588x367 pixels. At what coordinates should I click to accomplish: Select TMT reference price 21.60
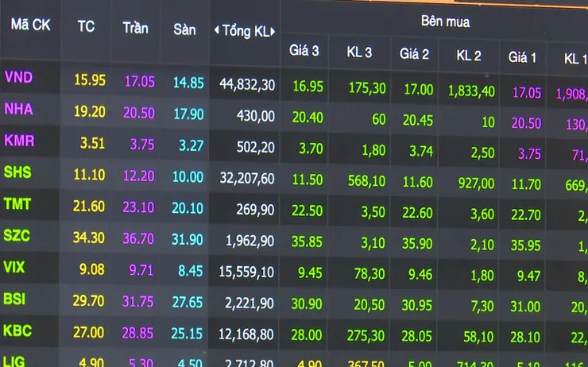pos(89,207)
